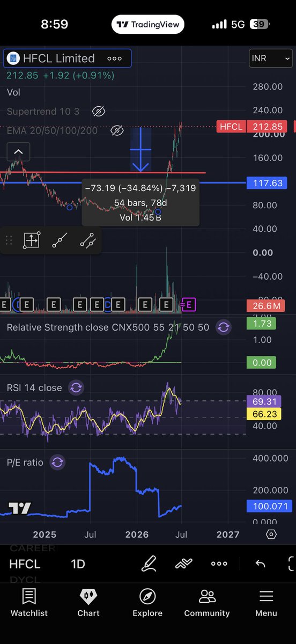
Task: Refresh the RSI 14 close indicator icon
Action: point(76,387)
